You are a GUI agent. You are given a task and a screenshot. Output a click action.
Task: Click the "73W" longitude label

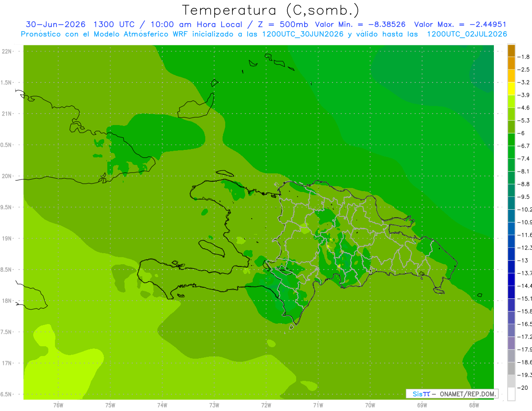point(214,405)
